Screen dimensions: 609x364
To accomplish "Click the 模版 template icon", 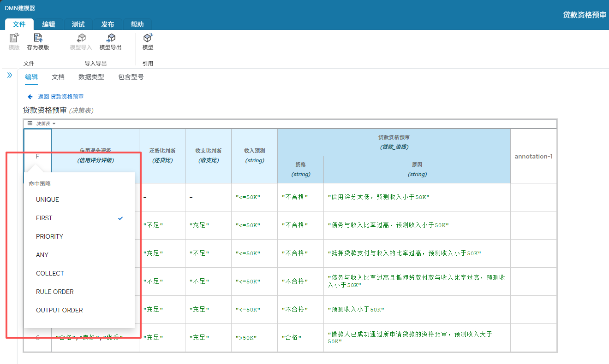I will pos(14,38).
